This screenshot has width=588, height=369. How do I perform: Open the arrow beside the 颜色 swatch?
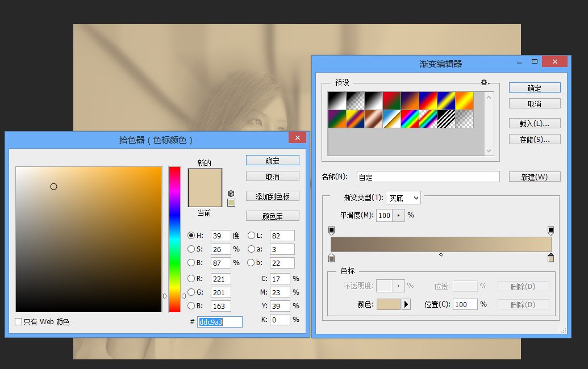click(406, 304)
